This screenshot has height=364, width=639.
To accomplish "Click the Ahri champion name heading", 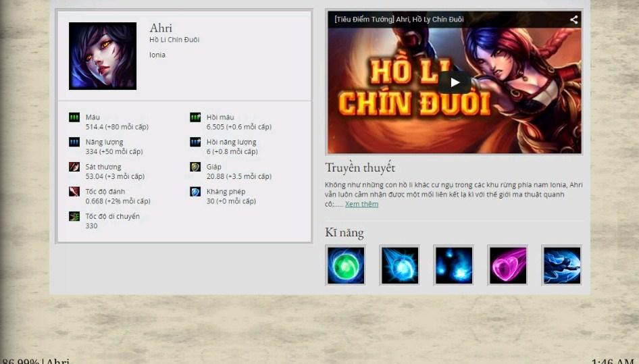I will 161,28.
